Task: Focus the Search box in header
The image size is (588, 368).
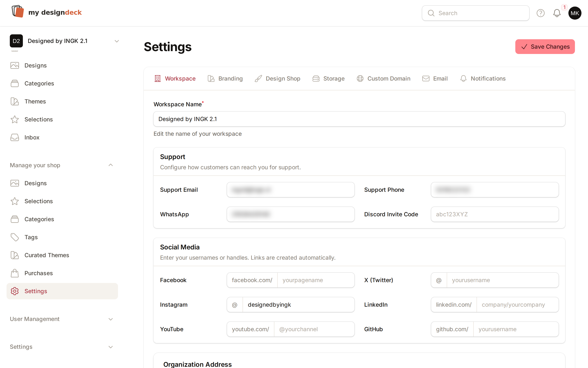Action: pyautogui.click(x=476, y=13)
